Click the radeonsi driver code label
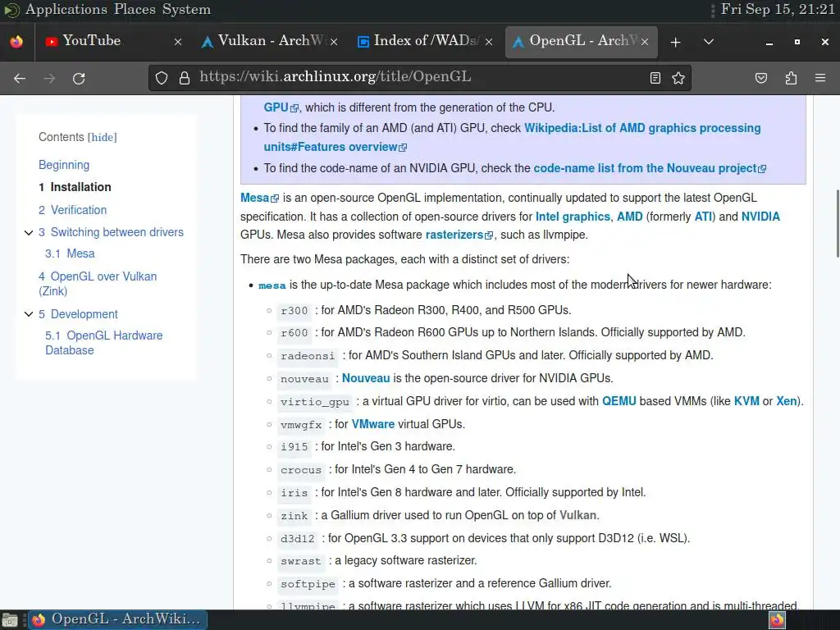 pos(308,356)
